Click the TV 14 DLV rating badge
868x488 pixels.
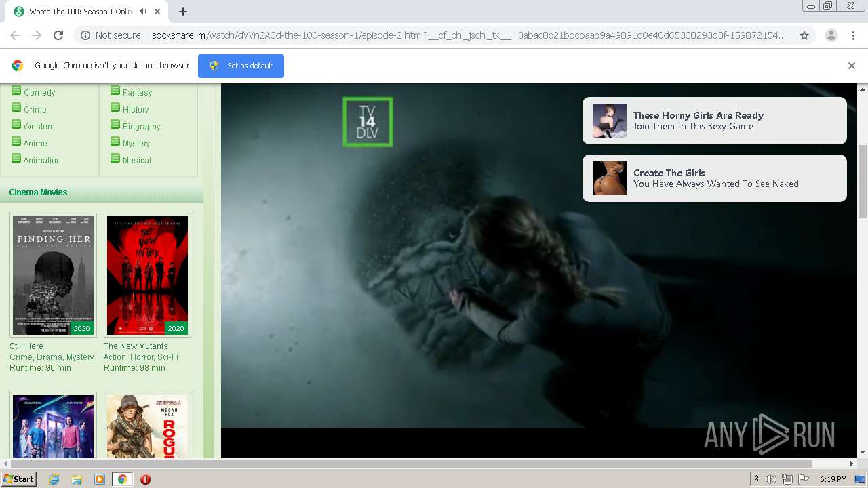click(368, 122)
